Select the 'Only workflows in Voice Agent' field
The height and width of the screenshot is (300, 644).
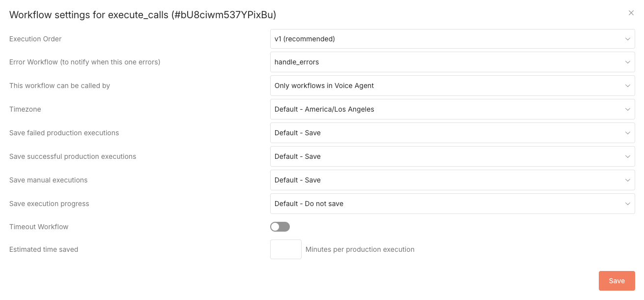coord(442,86)
